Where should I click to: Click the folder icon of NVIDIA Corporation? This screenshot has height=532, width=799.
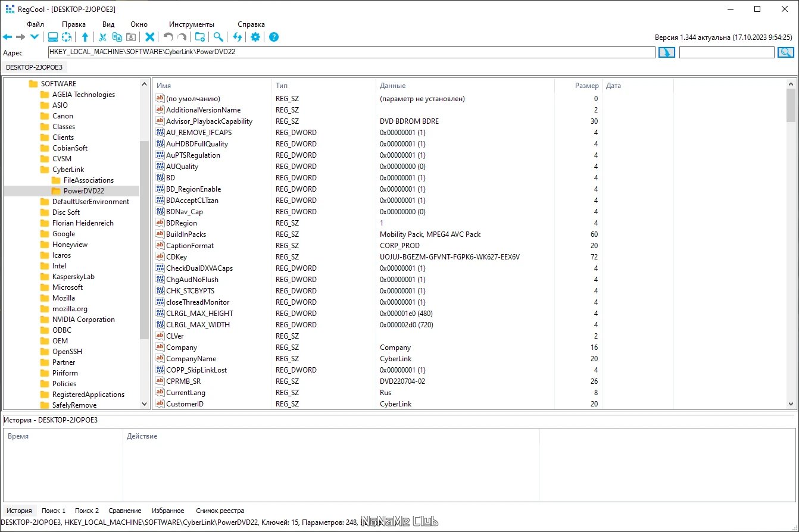[44, 320]
